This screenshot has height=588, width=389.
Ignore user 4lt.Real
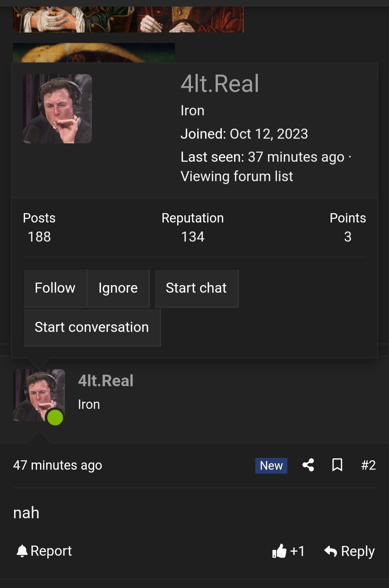tap(118, 288)
